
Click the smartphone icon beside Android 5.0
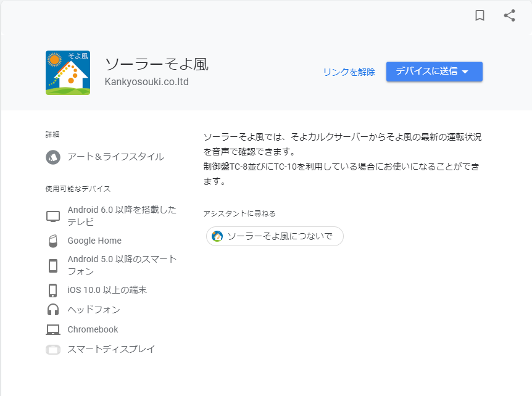pos(53,265)
